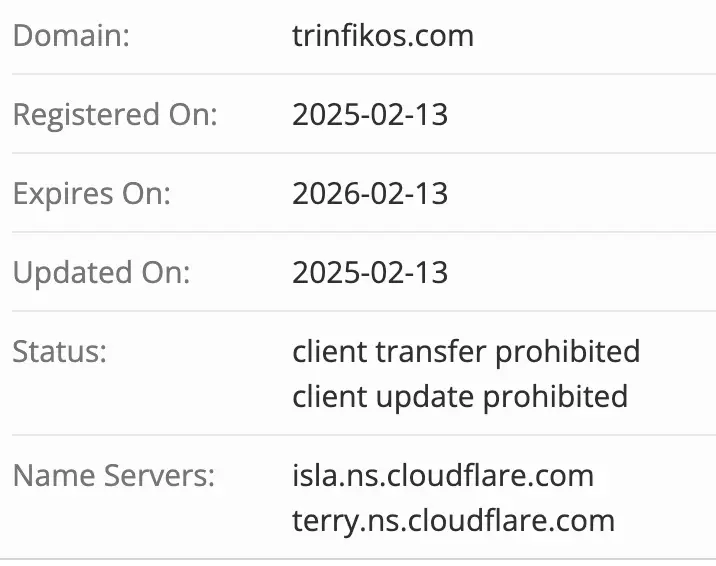This screenshot has width=716, height=566.
Task: Select the Updated On date value
Action: (x=370, y=272)
